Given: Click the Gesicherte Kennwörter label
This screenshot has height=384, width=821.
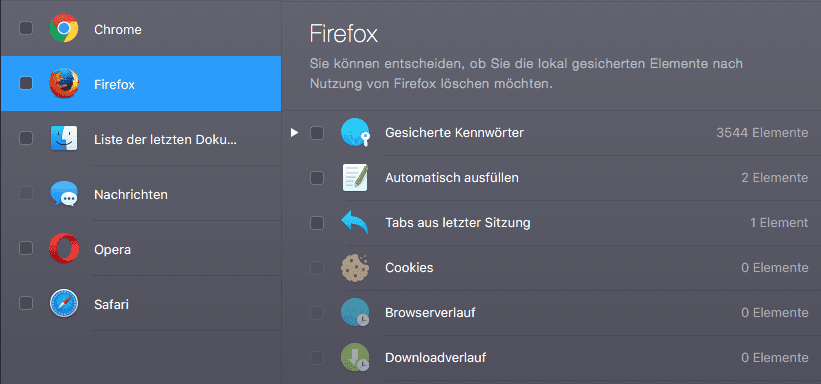Looking at the screenshot, I should 454,133.
